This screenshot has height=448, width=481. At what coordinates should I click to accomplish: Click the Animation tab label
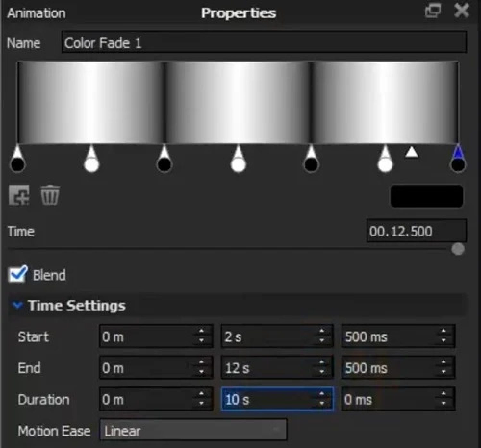tap(36, 13)
